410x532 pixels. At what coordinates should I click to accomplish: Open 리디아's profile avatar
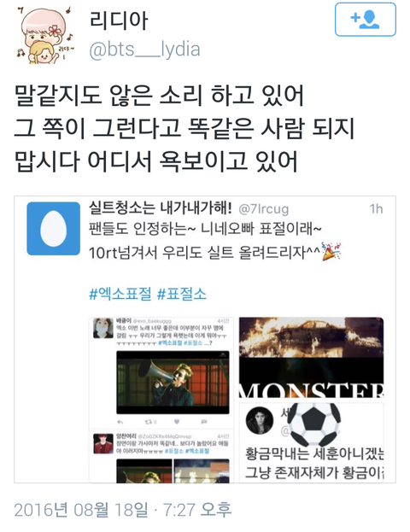click(x=45, y=35)
